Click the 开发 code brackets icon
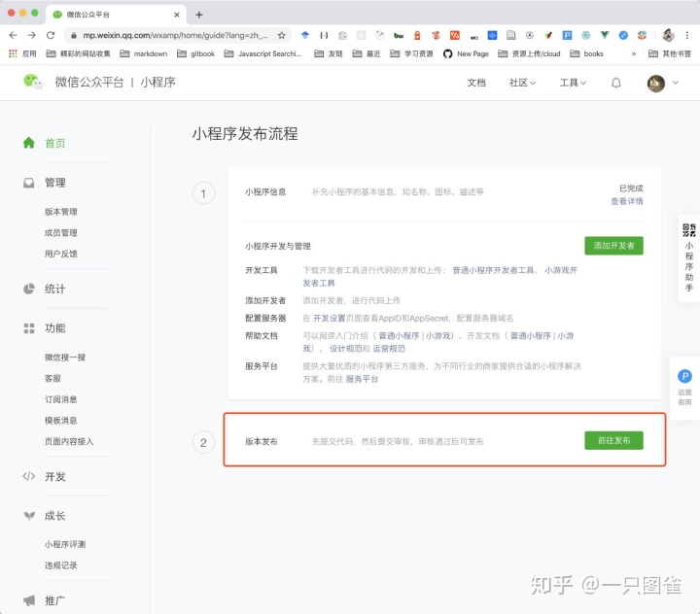700x614 pixels. coord(29,477)
